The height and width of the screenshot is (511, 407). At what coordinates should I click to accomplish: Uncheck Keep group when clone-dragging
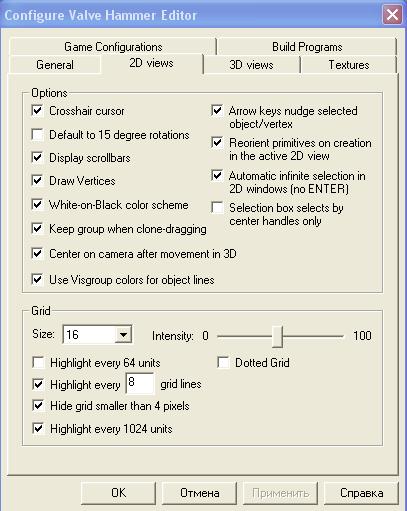point(37,229)
